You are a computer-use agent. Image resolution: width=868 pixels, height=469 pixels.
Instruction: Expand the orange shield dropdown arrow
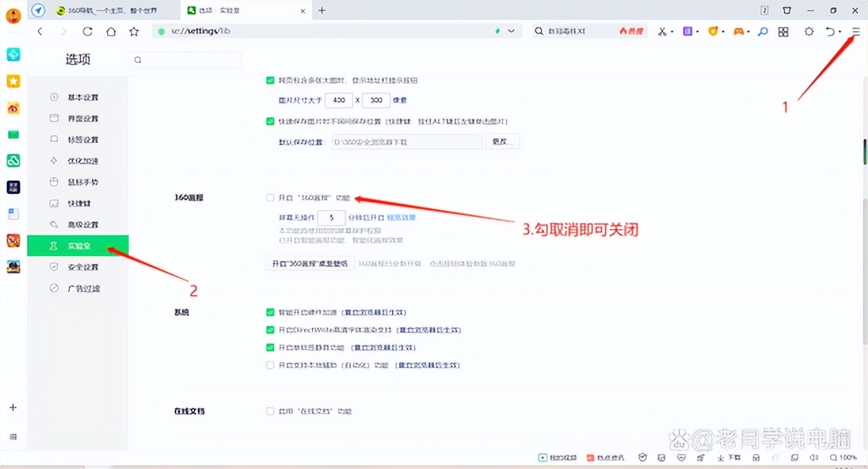coord(723,32)
